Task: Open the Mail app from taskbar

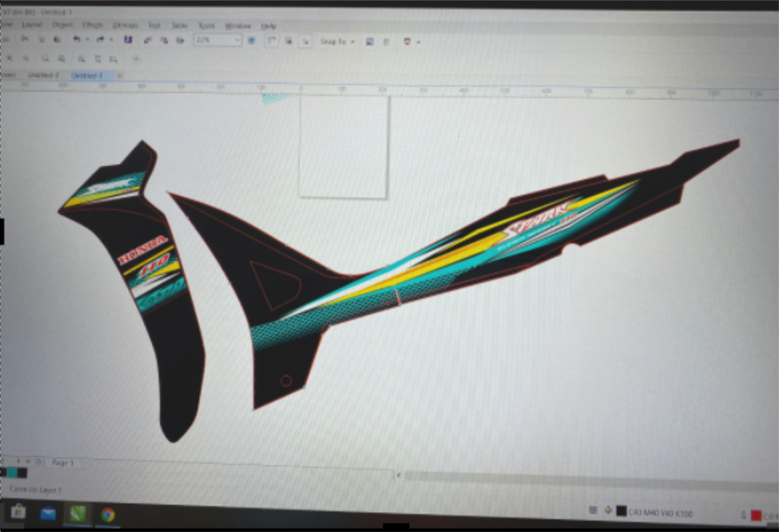Action: pos(48,513)
